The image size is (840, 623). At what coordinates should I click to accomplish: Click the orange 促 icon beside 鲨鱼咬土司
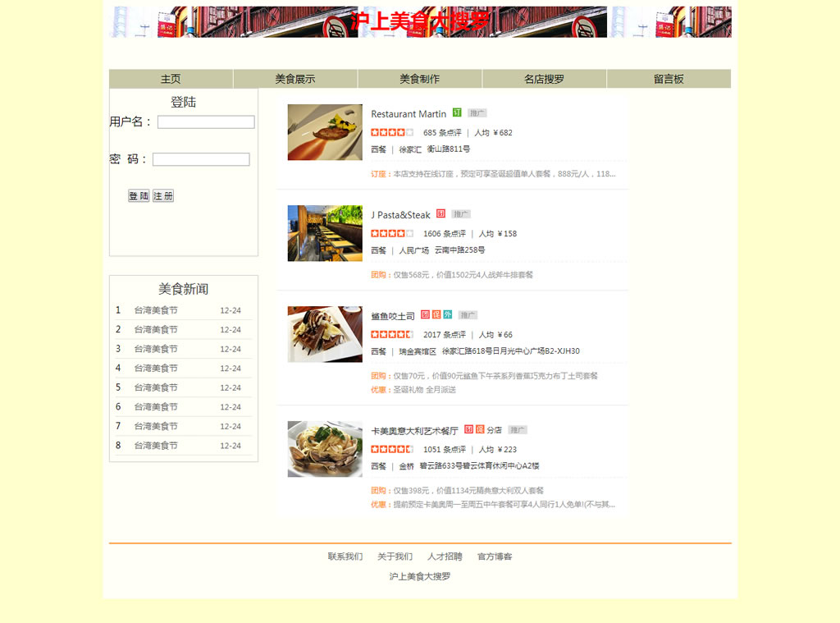point(436,314)
